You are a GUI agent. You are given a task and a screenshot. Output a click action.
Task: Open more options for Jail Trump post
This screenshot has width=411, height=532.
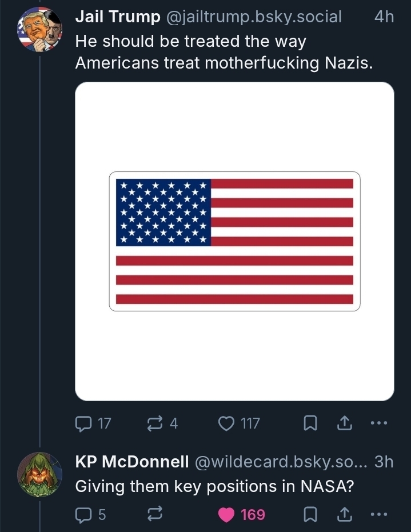[379, 423]
